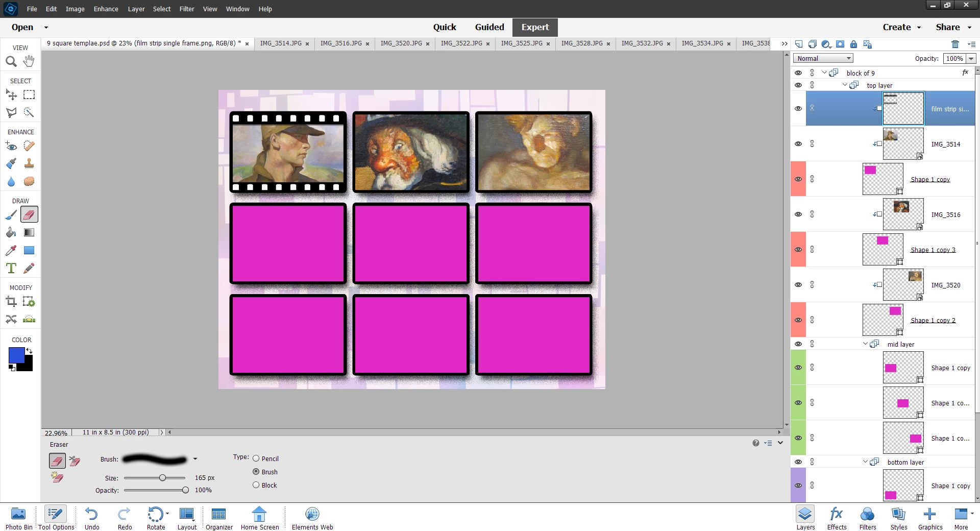
Task: Select Block eraser type
Action: 256,485
